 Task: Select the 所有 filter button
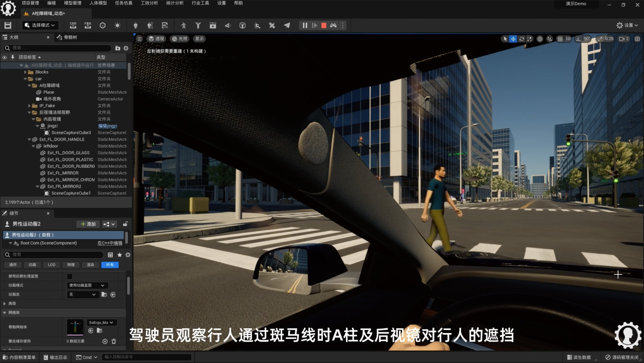click(x=110, y=265)
